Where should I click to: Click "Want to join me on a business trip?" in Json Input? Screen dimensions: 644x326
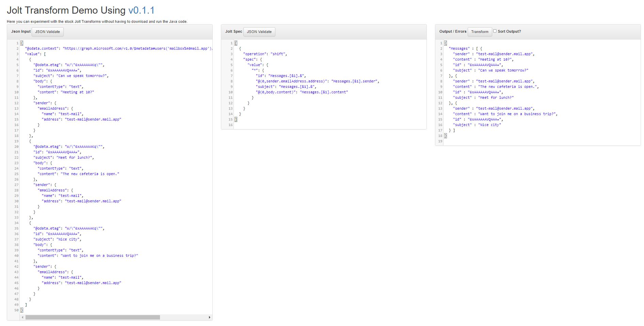coord(99,255)
